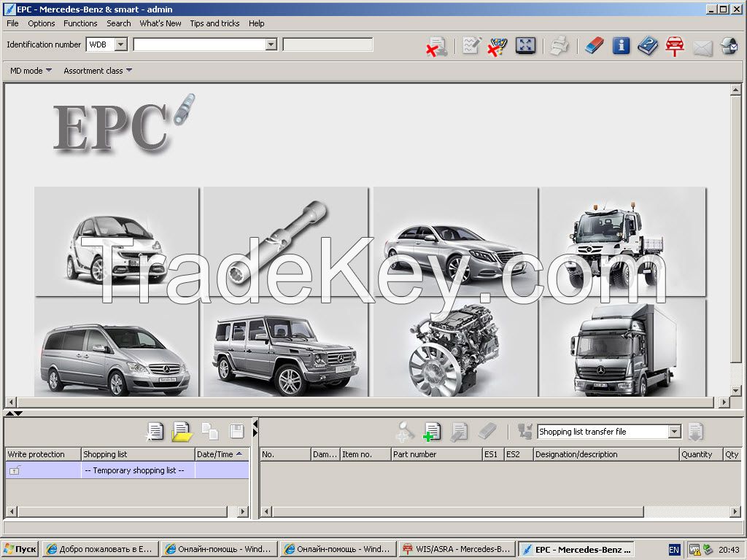Click the envelope mail icon
The image size is (747, 560).
pyautogui.click(x=703, y=47)
